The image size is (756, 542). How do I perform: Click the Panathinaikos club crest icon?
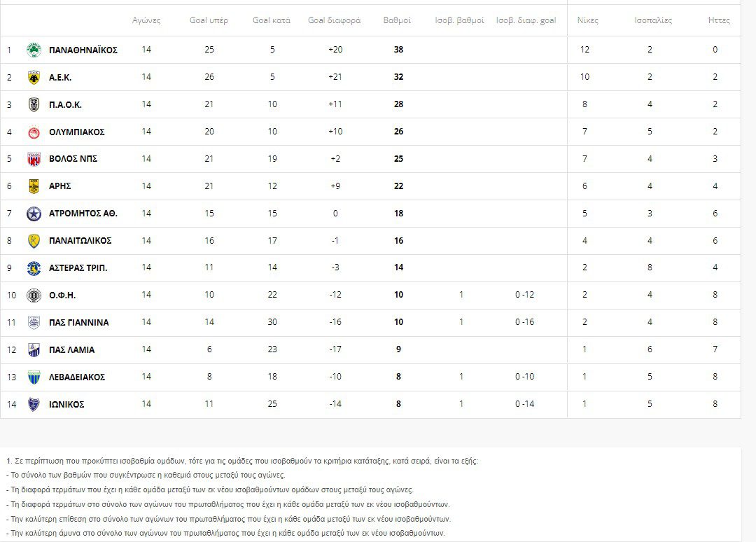click(34, 50)
